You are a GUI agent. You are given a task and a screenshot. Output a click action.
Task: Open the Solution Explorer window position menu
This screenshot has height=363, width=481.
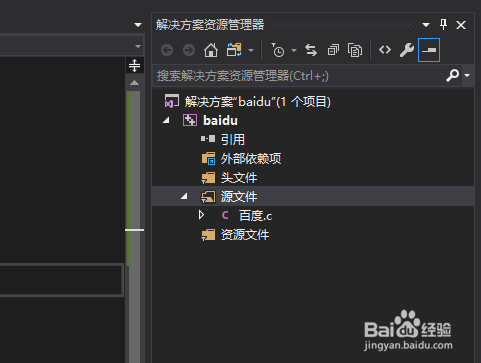[426, 25]
